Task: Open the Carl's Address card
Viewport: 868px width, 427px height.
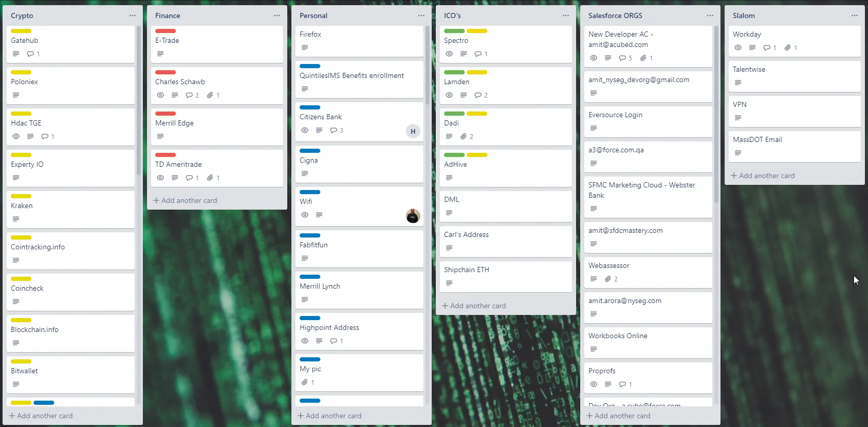Action: 505,241
